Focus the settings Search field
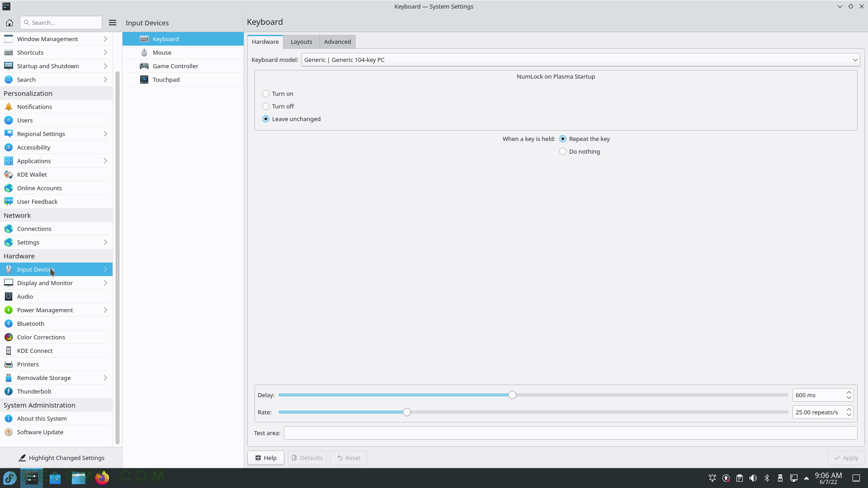 pos(61,23)
